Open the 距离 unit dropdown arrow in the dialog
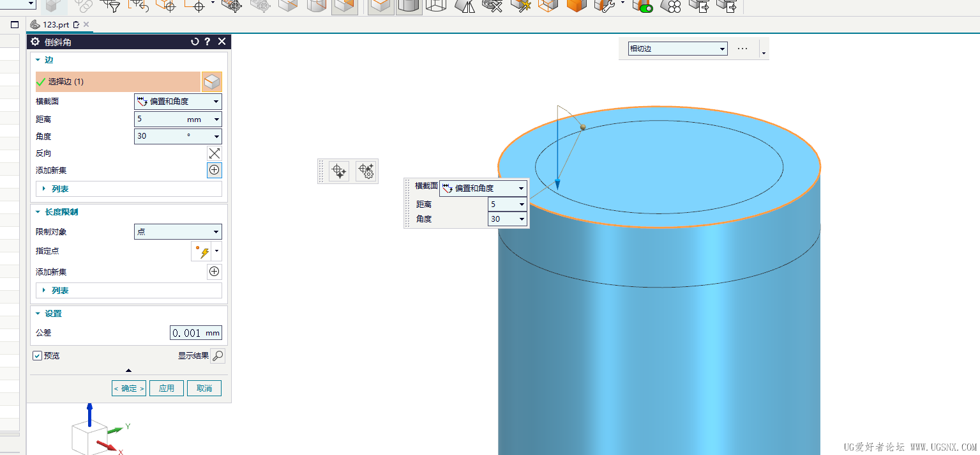980x455 pixels. (217, 119)
